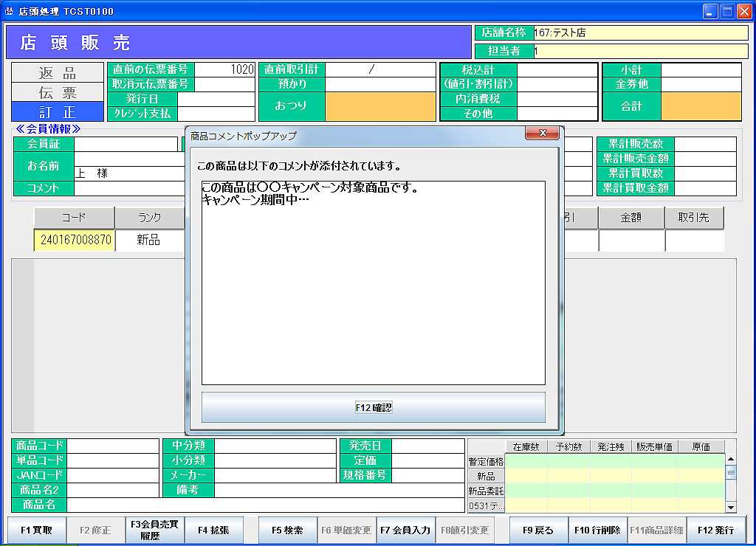This screenshot has width=756, height=546.
Task: Select the highlighted 訂正 mode button
Action: pyautogui.click(x=58, y=112)
